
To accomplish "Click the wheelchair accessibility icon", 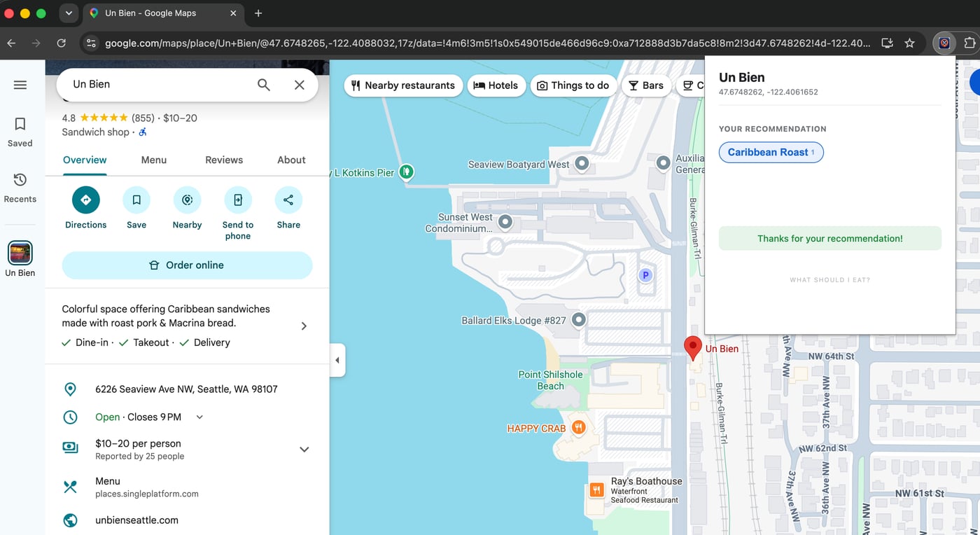I will (143, 132).
